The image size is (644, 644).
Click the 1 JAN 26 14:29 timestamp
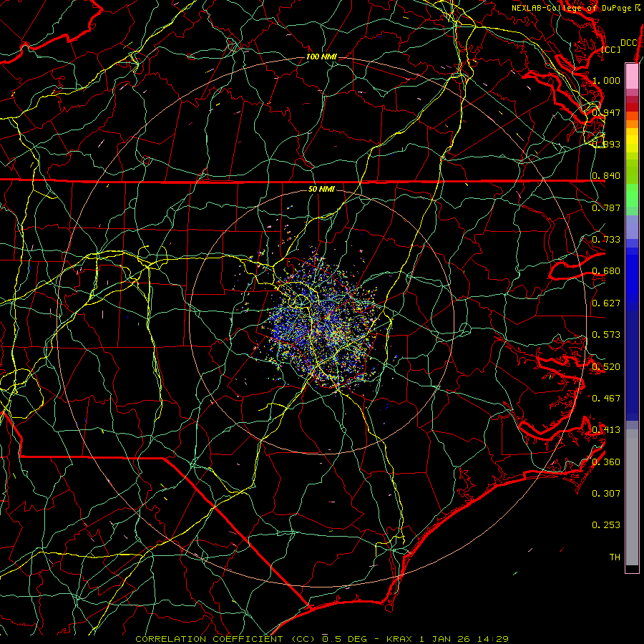[x=464, y=639]
